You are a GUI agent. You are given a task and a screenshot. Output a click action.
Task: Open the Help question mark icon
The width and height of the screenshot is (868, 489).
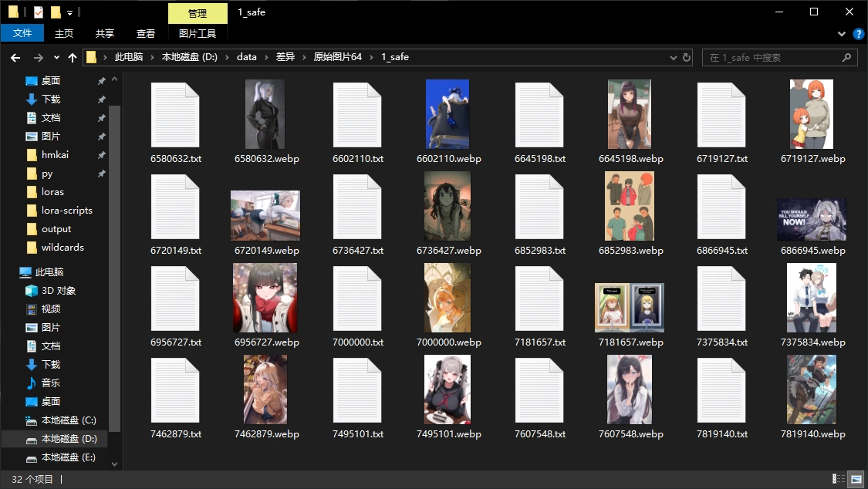coord(858,34)
